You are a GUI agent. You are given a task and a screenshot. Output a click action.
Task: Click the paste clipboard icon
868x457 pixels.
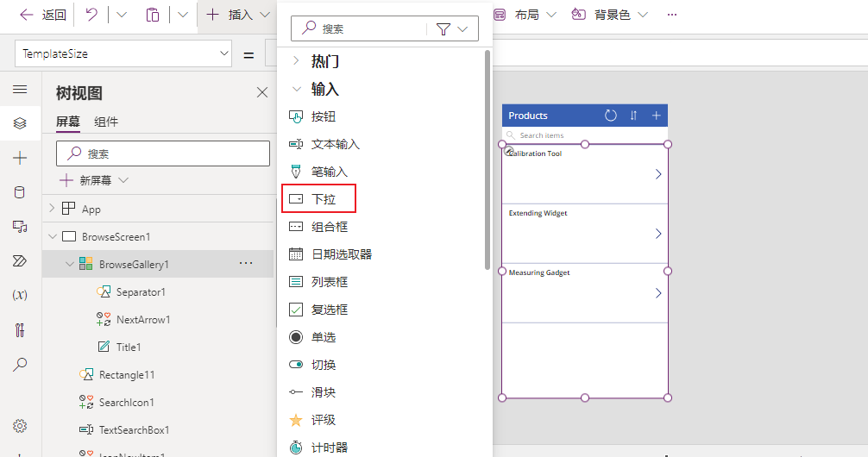tap(152, 15)
